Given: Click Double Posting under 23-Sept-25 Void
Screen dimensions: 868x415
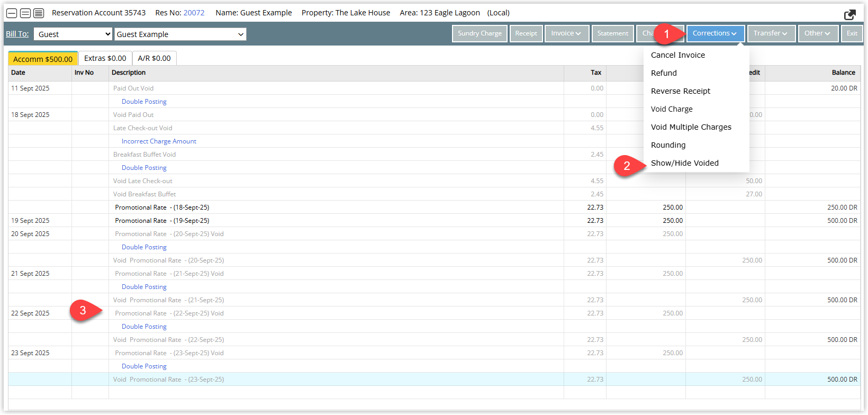Looking at the screenshot, I should point(144,366).
